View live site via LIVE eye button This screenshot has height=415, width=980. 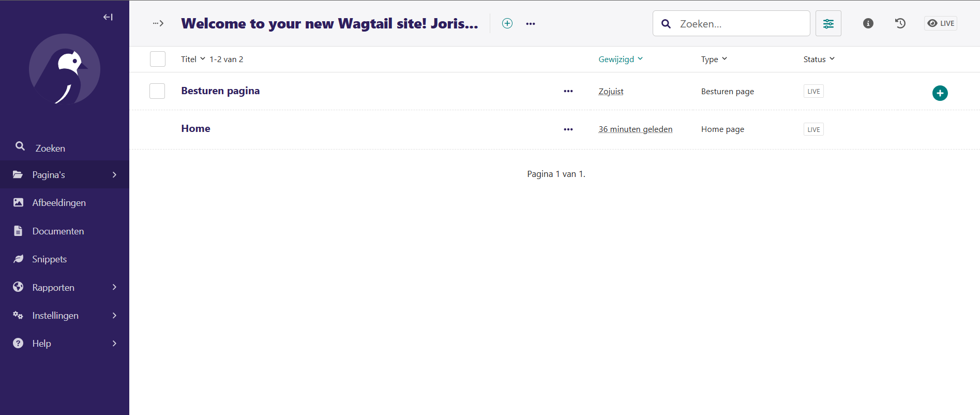[x=941, y=23]
